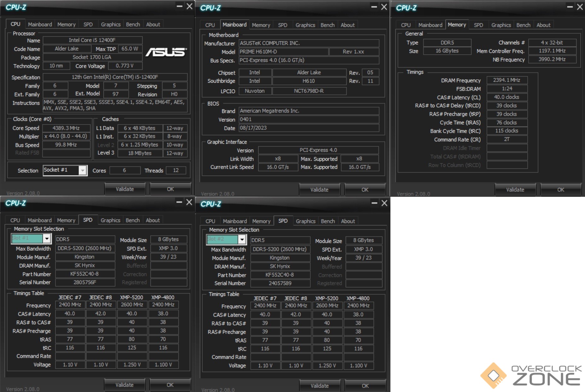
Task: Click the motherboard model 'PRIME H610M-D'
Action: pos(284,51)
